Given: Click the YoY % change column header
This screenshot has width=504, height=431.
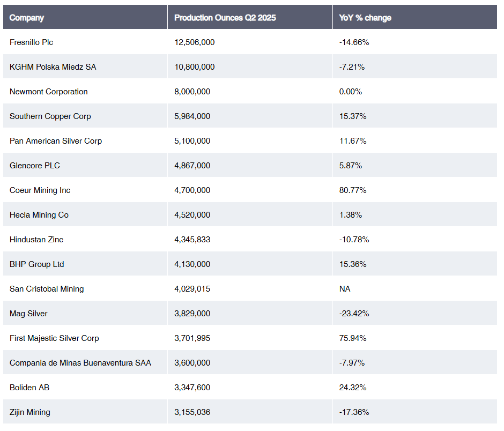Looking at the screenshot, I should click(x=365, y=18).
